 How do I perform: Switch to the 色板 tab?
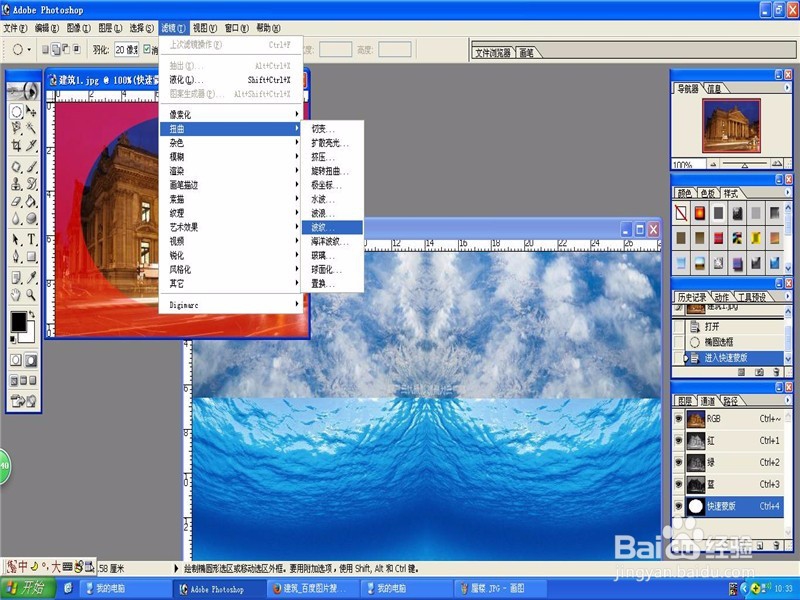pyautogui.click(x=708, y=193)
